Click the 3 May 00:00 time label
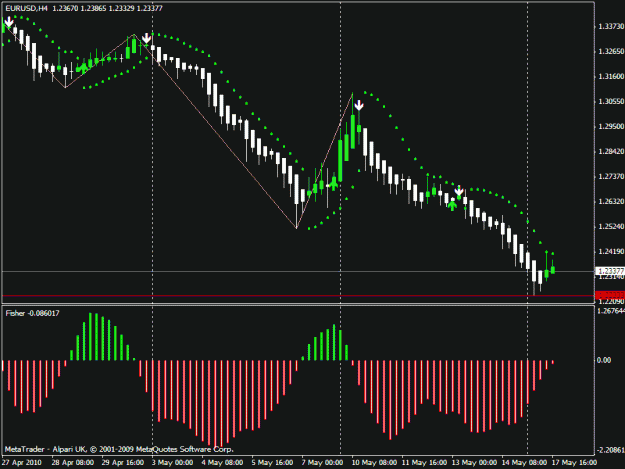Image resolution: width=625 pixels, height=469 pixels. click(x=172, y=462)
